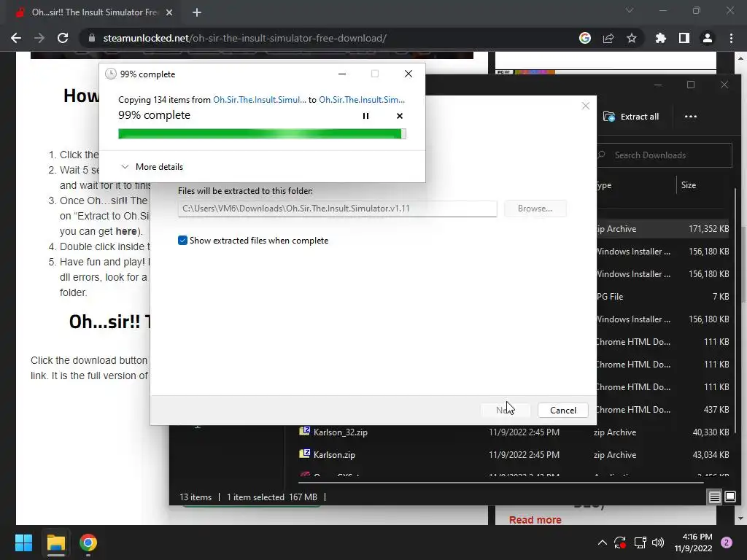Screen dimensions: 747x560
Task: Open a new Chrome tab
Action: point(197,12)
